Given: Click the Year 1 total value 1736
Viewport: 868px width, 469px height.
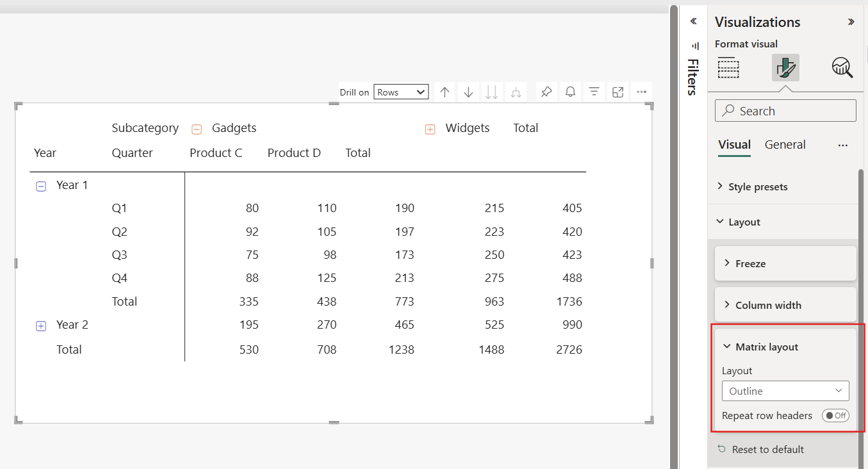Looking at the screenshot, I should [x=568, y=302].
